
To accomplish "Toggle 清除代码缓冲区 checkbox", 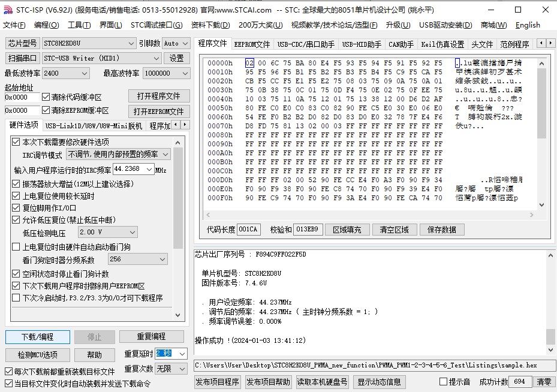I will click(x=46, y=97).
